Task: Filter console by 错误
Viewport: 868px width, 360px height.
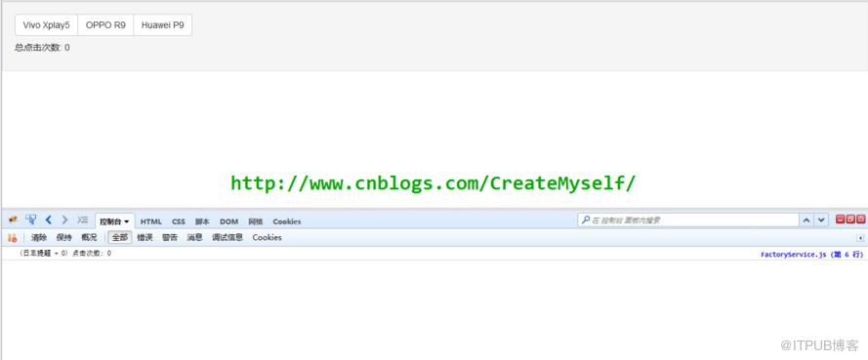Action: [145, 238]
